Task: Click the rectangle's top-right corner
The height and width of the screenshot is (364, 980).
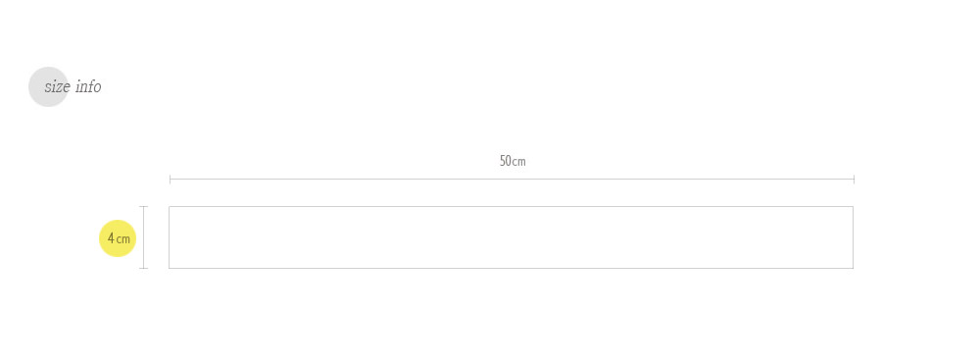Action: (854, 206)
